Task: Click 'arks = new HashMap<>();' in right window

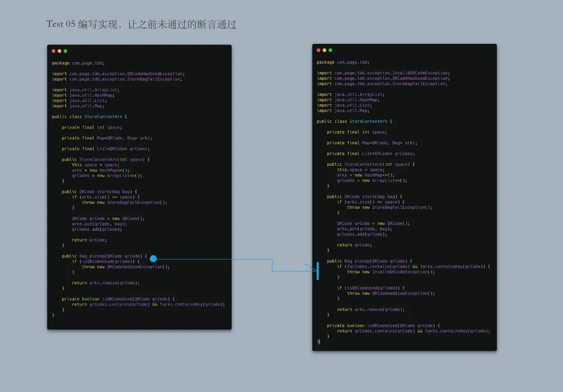Action: click(x=366, y=175)
